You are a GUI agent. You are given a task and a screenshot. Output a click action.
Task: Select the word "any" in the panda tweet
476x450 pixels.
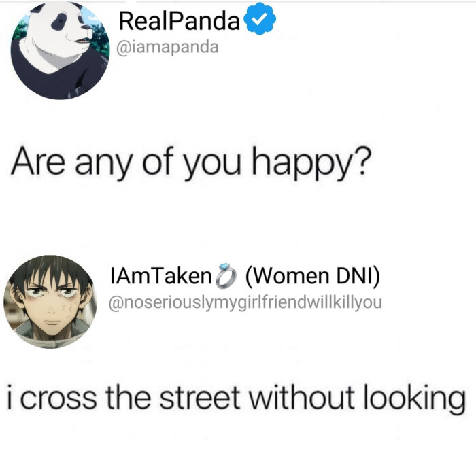point(105,165)
